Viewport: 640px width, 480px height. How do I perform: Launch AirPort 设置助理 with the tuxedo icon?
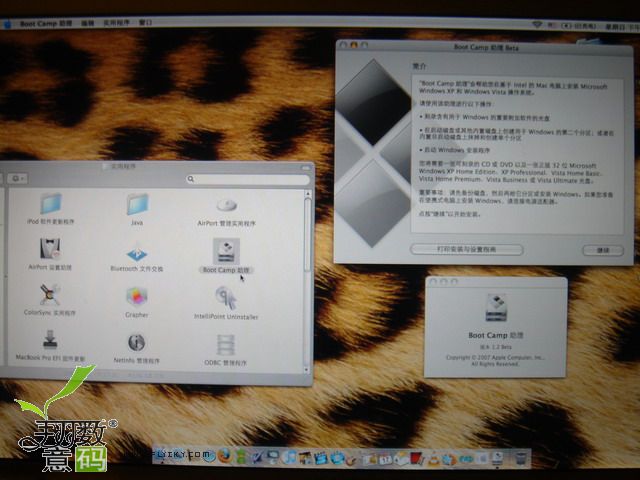tap(50, 249)
